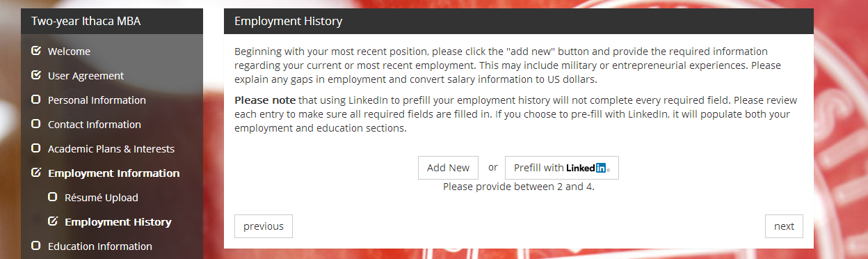The image size is (868, 259).
Task: Proceed with the next button
Action: pos(784,226)
